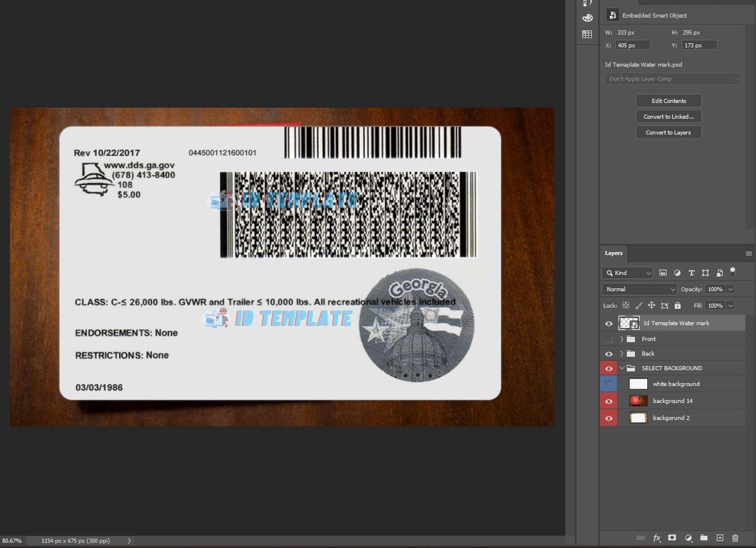Create a new group folder icon
Image resolution: width=756 pixels, height=548 pixels.
pos(704,537)
